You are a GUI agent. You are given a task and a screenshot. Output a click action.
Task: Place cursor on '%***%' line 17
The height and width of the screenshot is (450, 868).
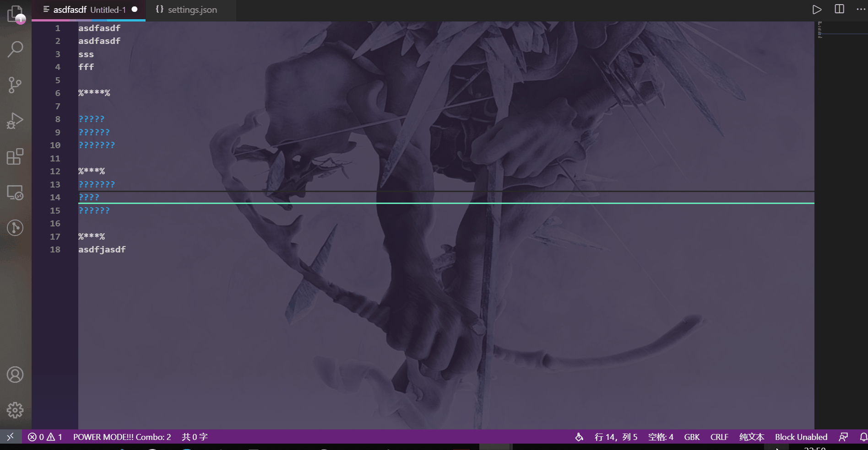coord(92,236)
